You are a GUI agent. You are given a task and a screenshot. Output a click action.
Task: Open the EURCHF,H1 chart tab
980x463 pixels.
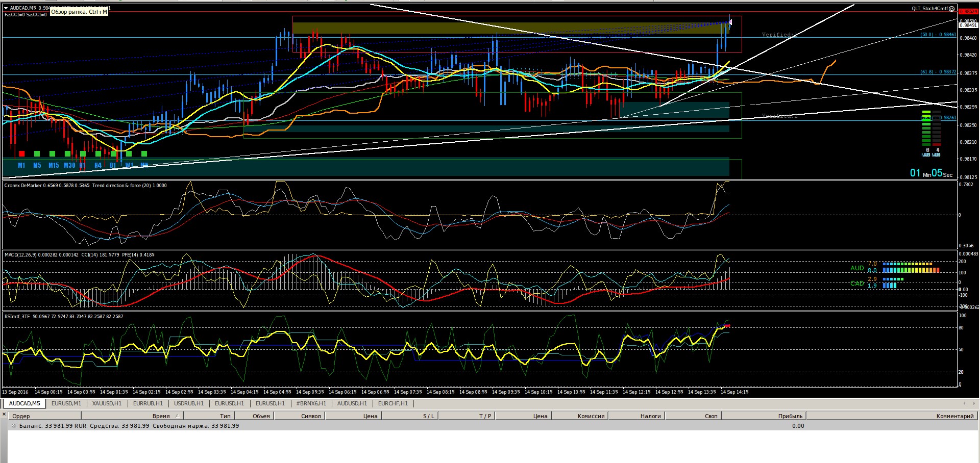pyautogui.click(x=393, y=403)
